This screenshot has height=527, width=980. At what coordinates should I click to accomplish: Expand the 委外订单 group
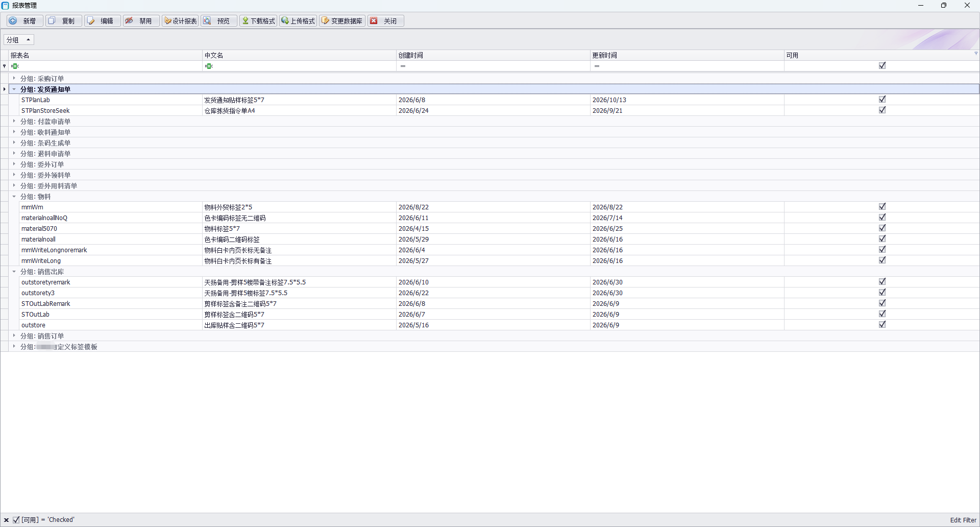click(14, 164)
